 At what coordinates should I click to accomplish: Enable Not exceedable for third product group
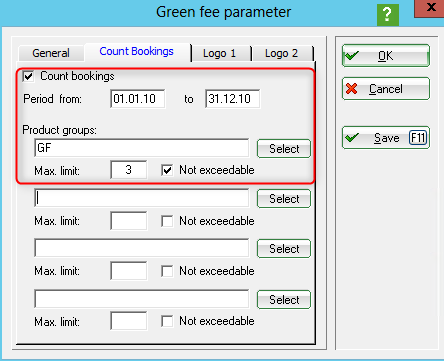pyautogui.click(x=167, y=271)
